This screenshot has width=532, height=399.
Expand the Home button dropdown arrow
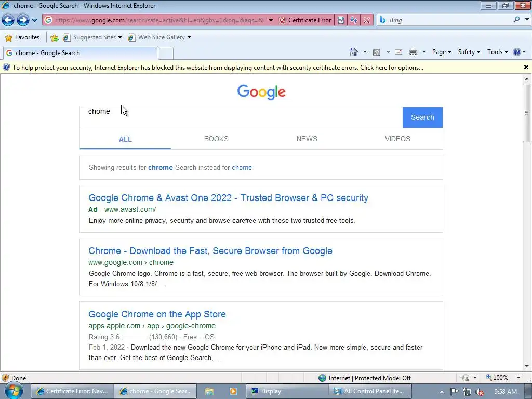(365, 52)
